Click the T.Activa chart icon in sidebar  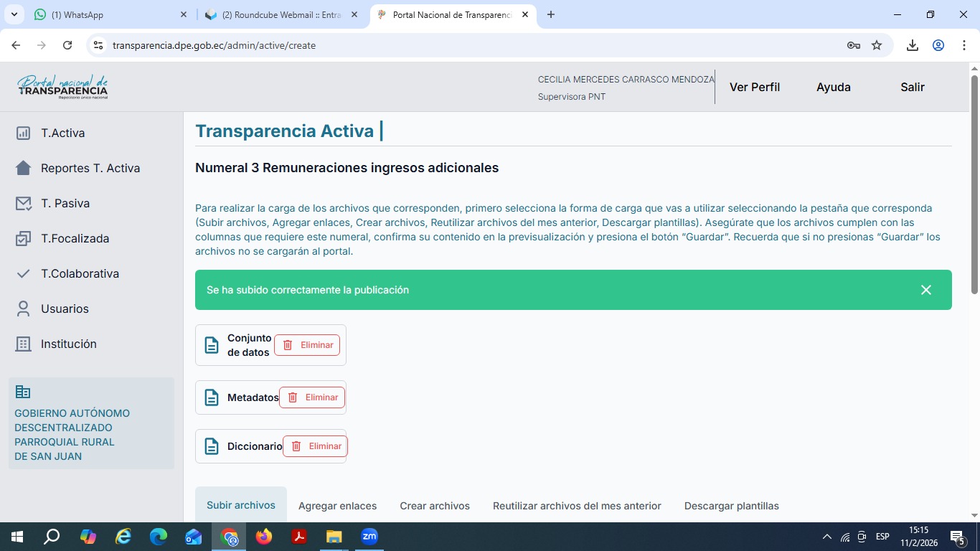tap(23, 133)
